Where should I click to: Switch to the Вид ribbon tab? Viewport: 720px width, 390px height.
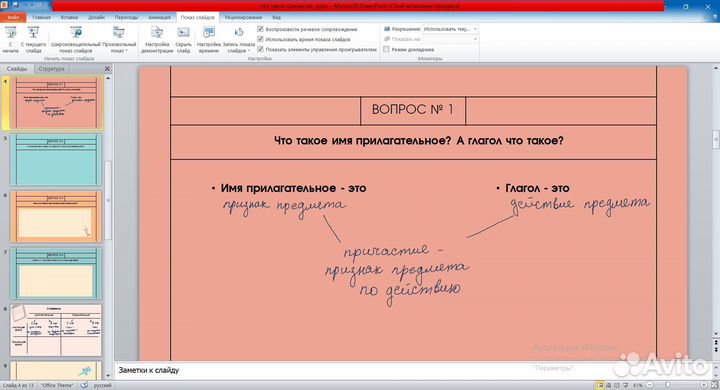[276, 17]
